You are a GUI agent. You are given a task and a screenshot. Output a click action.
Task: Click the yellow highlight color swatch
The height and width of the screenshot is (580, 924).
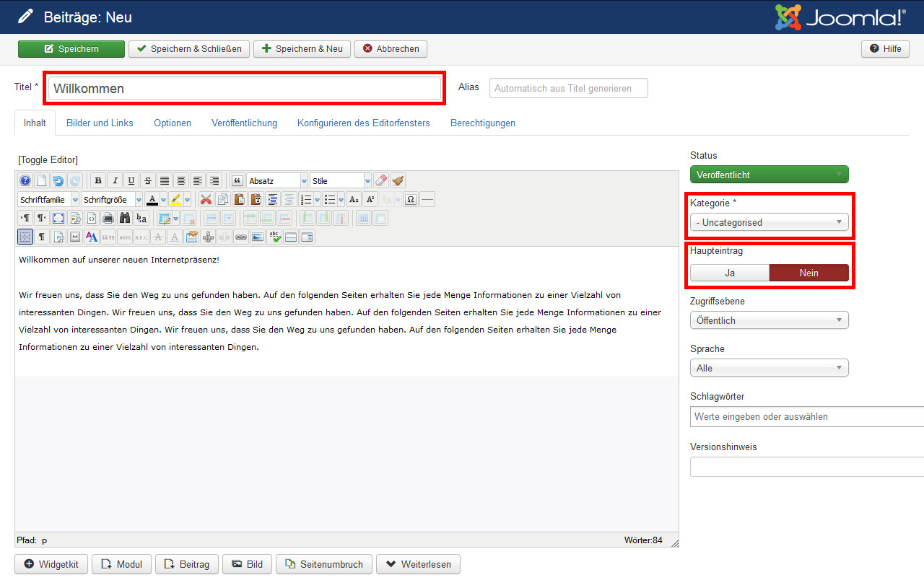(175, 200)
